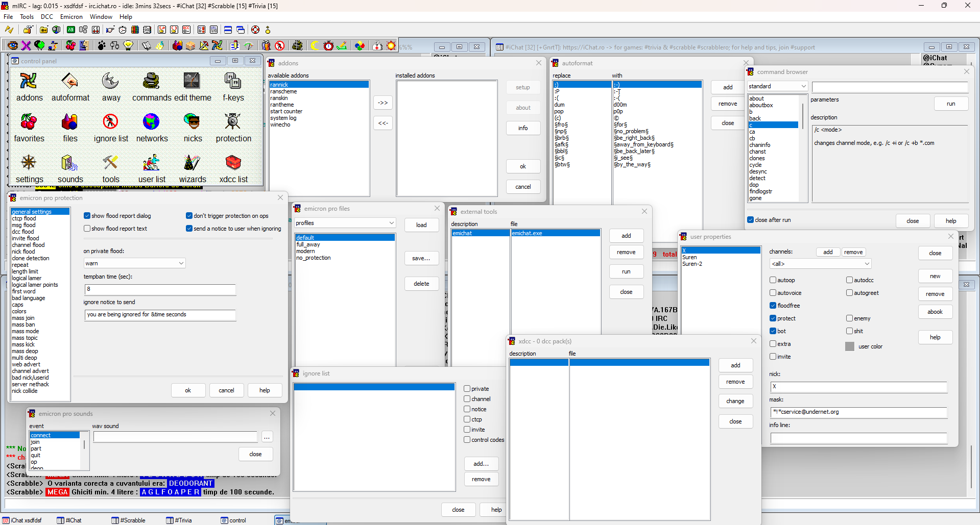The image size is (980, 525).
Task: Open the DCC menu
Action: point(47,17)
